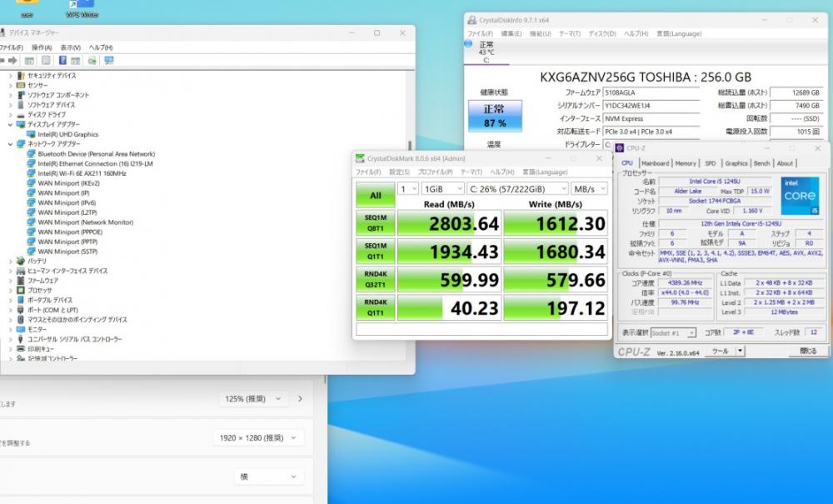Click the Intel(R) Wi-Fi 6E AX211 160MHz adapter icon

pos(31,173)
